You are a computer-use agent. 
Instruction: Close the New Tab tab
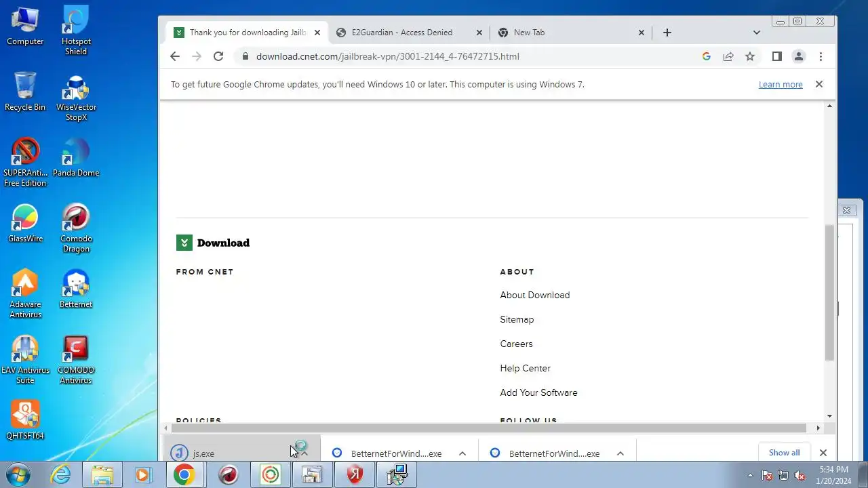pos(642,33)
